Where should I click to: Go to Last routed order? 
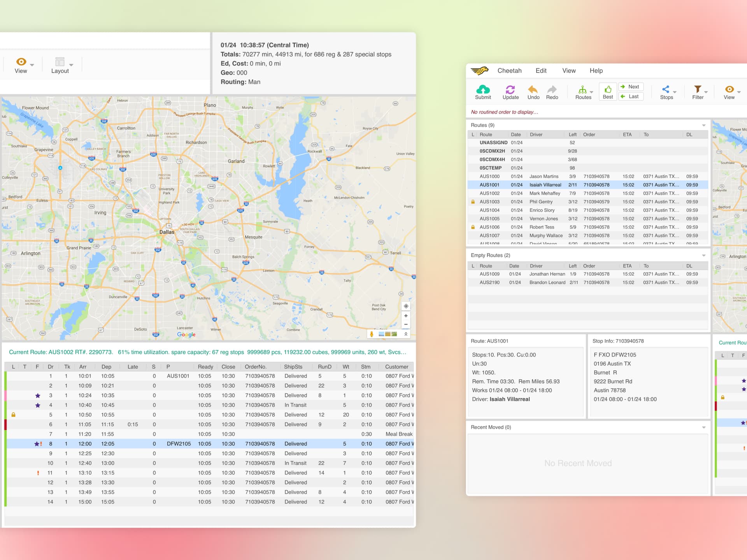coord(630,96)
